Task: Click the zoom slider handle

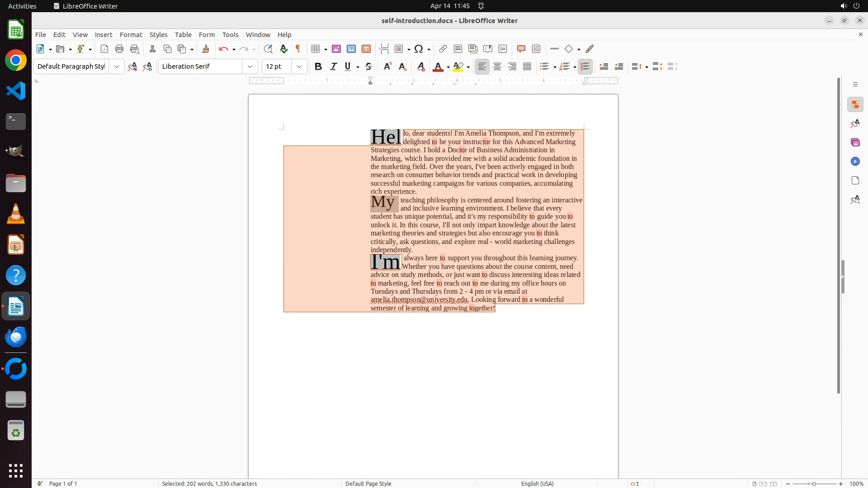Action: tap(814, 483)
